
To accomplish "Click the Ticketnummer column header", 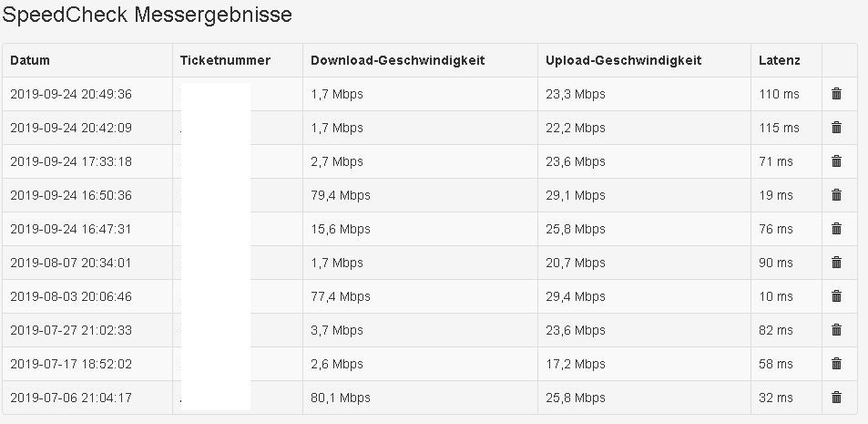I will [x=225, y=61].
